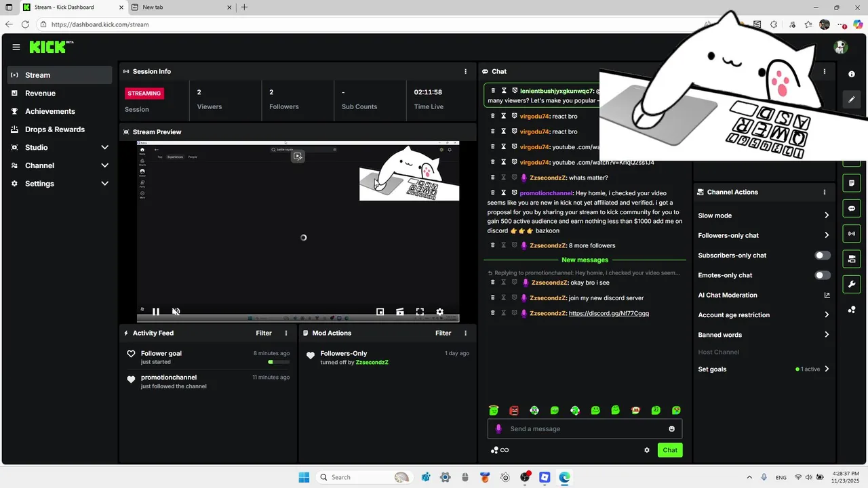Open Followers-only chat options
868x488 pixels.
764,235
